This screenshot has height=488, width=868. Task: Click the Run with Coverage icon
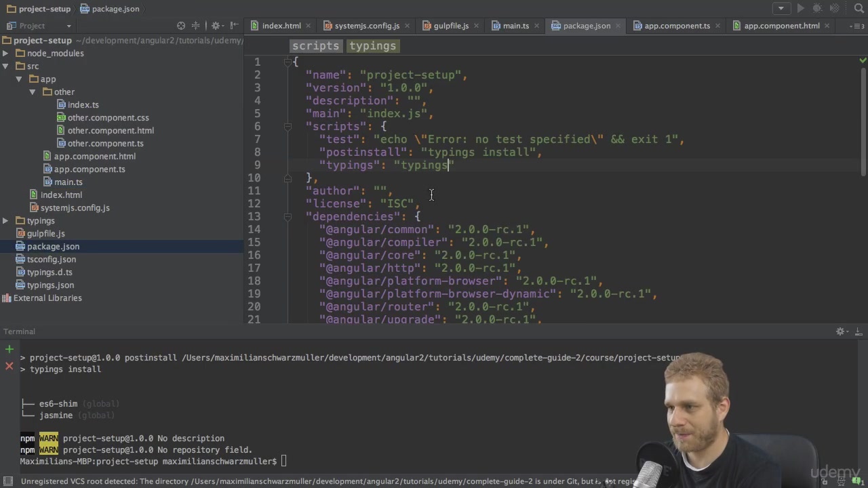(x=835, y=9)
